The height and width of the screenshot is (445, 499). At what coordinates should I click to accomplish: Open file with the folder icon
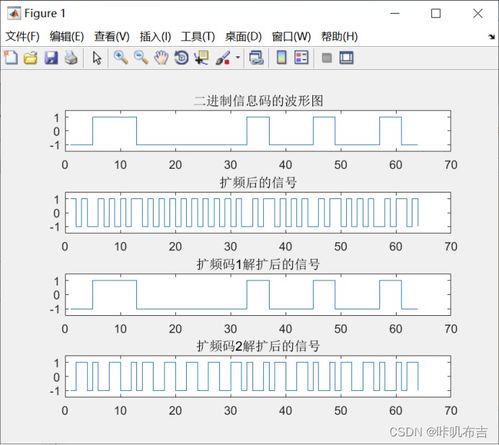tap(31, 58)
